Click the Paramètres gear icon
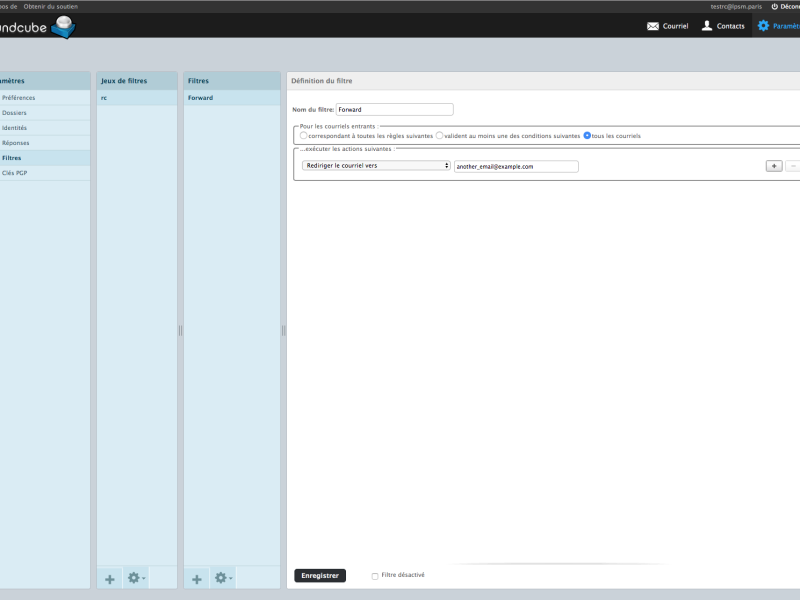This screenshot has width=800, height=600. 763,26
